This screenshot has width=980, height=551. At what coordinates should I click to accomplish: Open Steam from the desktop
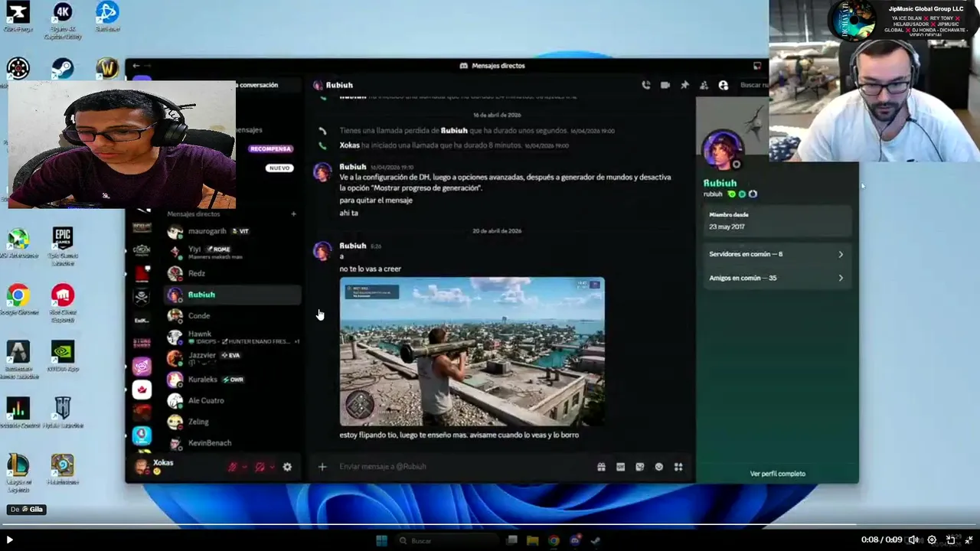coord(62,70)
